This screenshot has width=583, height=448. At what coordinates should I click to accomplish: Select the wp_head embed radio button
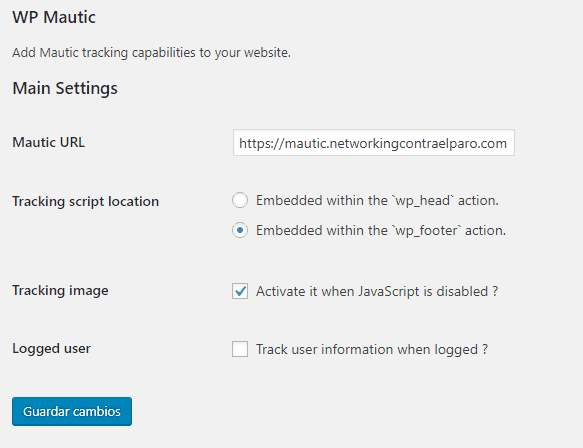[x=240, y=200]
